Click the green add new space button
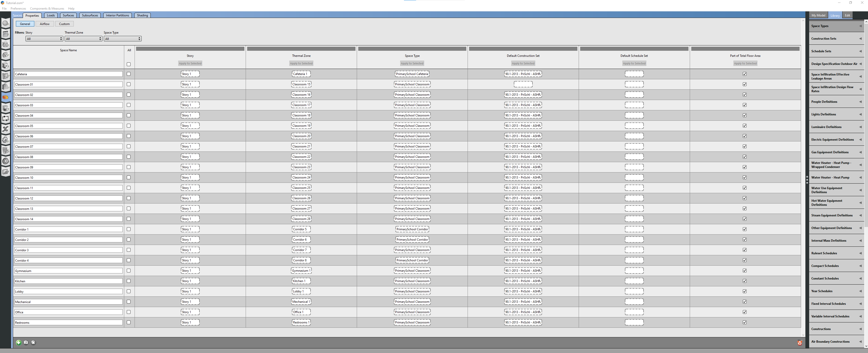Image resolution: width=868 pixels, height=353 pixels. coord(18,343)
